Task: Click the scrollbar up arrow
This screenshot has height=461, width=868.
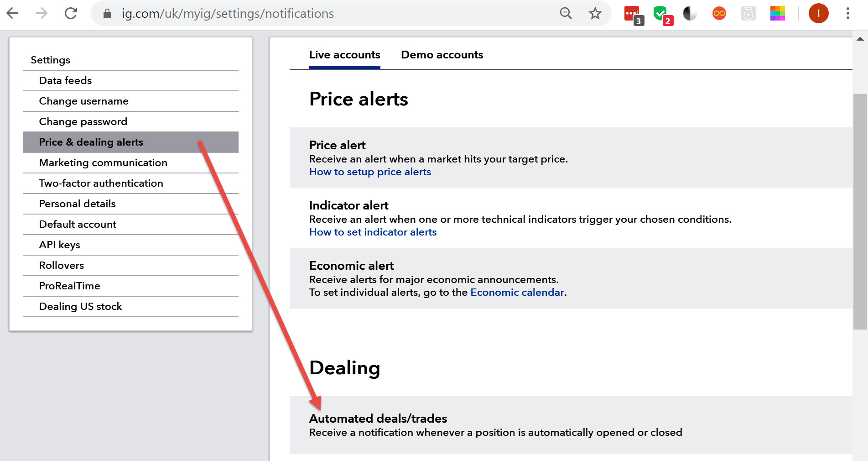Action: [860, 39]
